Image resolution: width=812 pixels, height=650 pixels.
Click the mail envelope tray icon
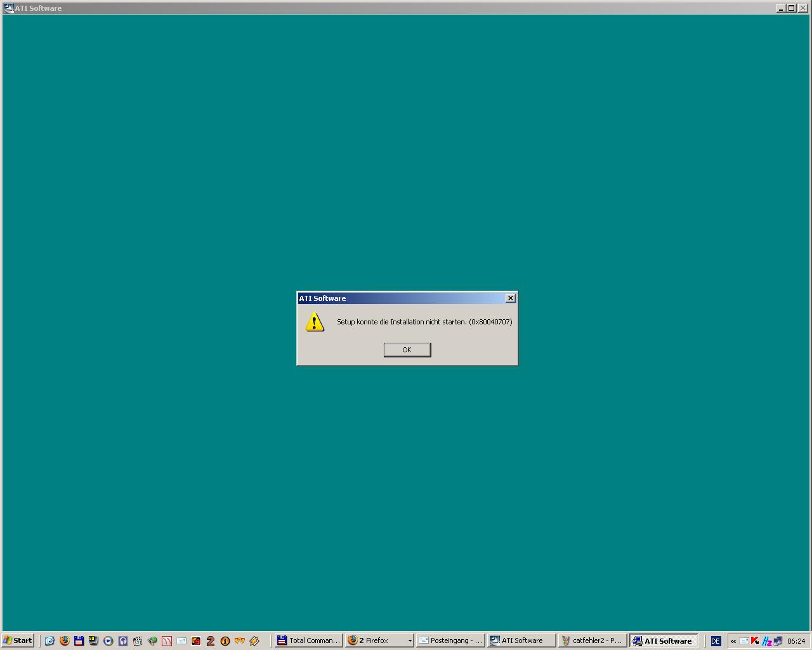(x=744, y=641)
